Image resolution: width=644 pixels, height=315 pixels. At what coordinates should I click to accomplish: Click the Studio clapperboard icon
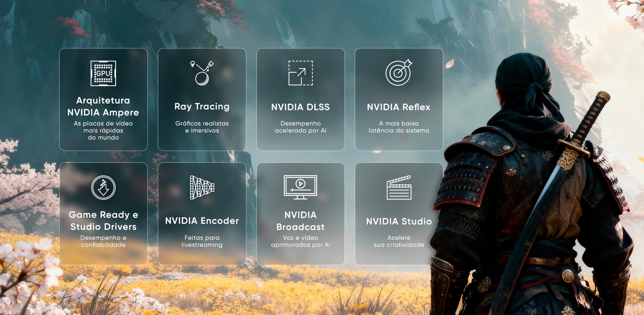pos(399,188)
